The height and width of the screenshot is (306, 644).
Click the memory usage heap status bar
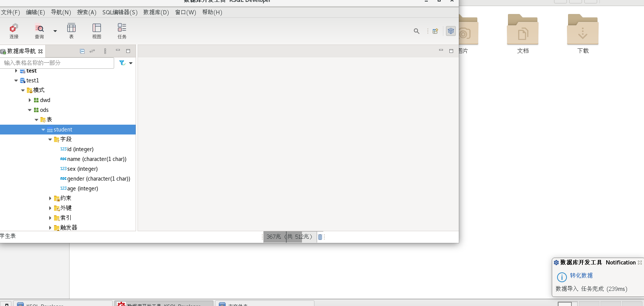[x=289, y=237]
